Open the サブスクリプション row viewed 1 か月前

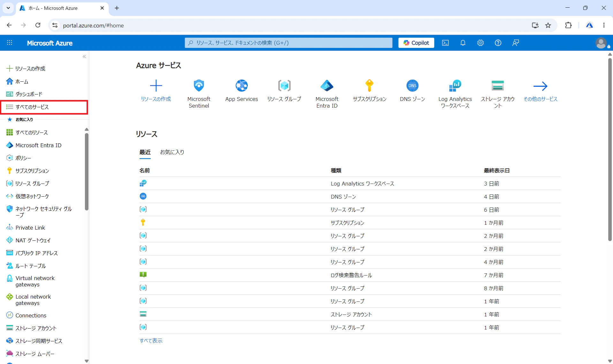point(350,223)
